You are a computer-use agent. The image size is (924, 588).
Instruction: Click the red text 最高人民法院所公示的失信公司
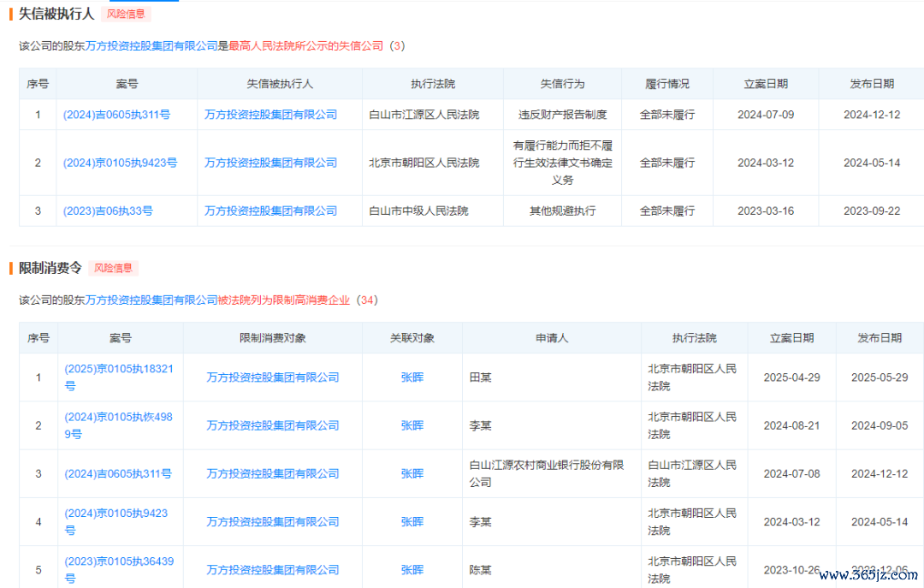pyautogui.click(x=305, y=46)
